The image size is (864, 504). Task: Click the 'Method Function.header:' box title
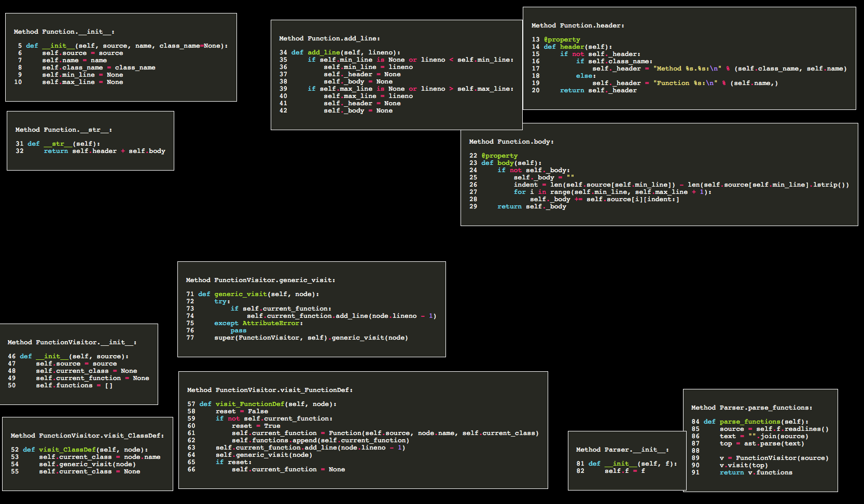click(578, 25)
